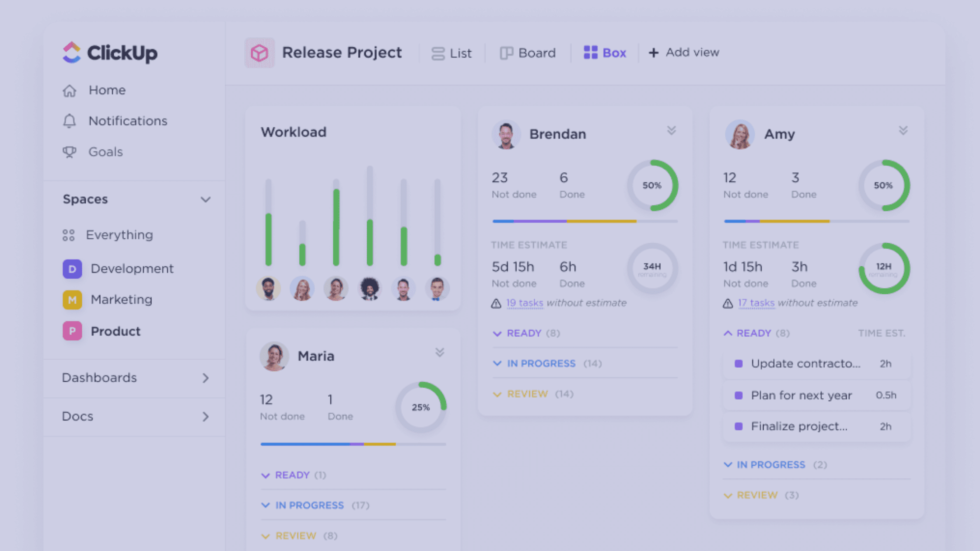Expand Brendan's In Progress task group
Image resolution: width=980 pixels, height=551 pixels.
pos(541,363)
